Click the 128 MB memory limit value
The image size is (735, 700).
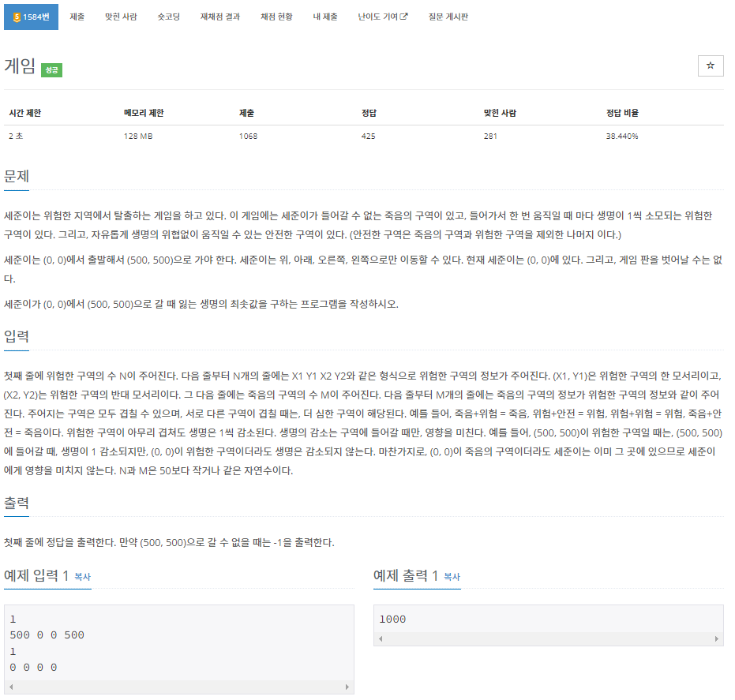[138, 137]
